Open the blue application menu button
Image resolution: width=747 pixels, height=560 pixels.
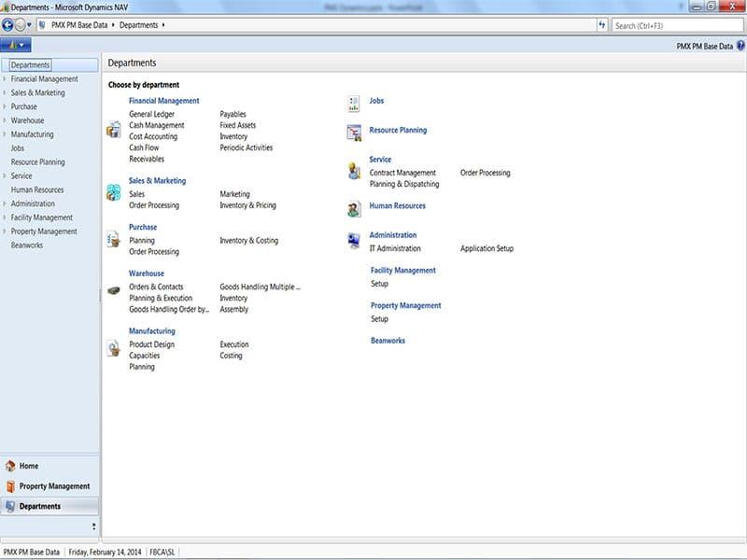tap(16, 45)
